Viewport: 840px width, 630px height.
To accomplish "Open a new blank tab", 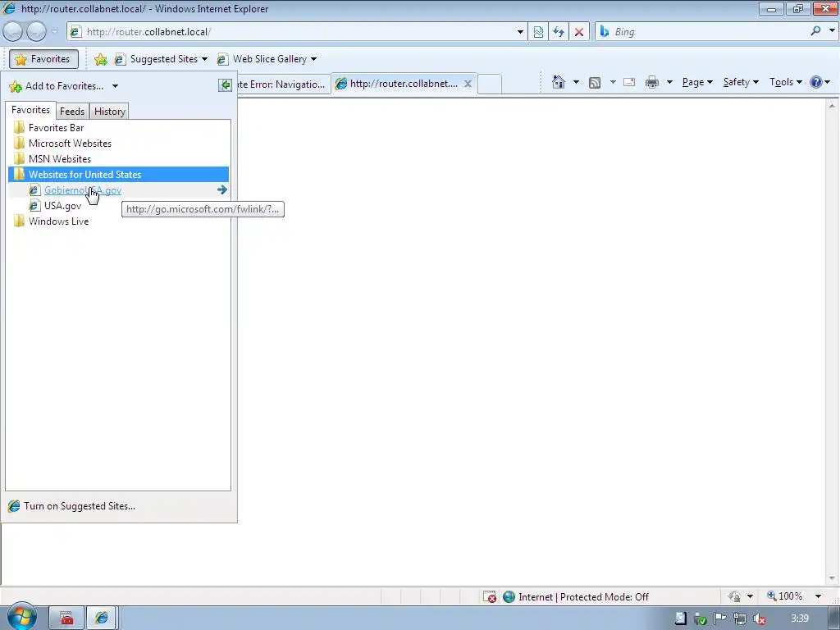I will point(490,84).
